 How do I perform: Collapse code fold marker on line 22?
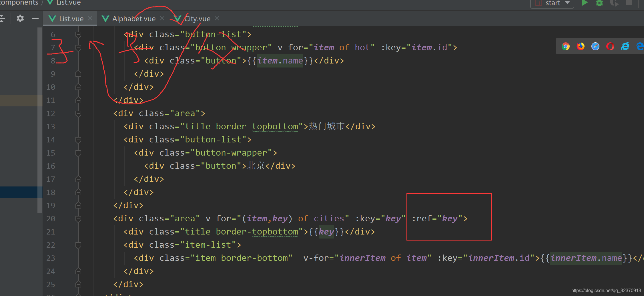click(x=78, y=245)
